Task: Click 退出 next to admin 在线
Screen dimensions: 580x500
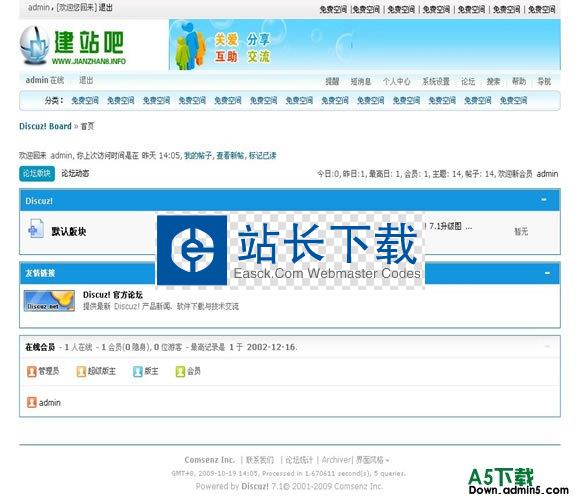Action: [x=86, y=80]
